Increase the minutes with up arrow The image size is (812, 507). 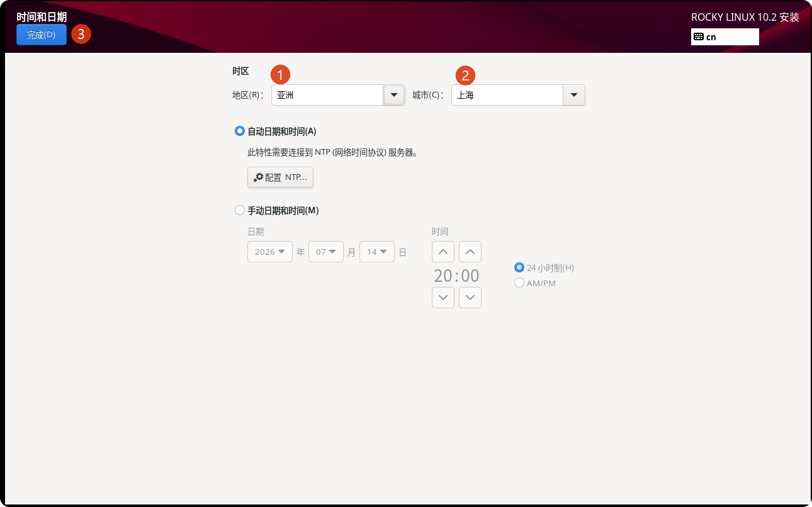pos(470,252)
